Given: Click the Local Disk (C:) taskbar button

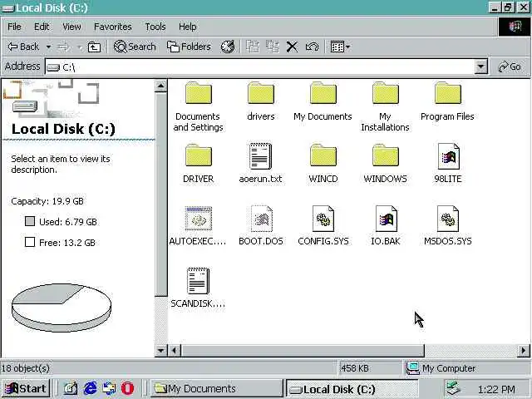Looking at the screenshot, I should click(x=352, y=389).
